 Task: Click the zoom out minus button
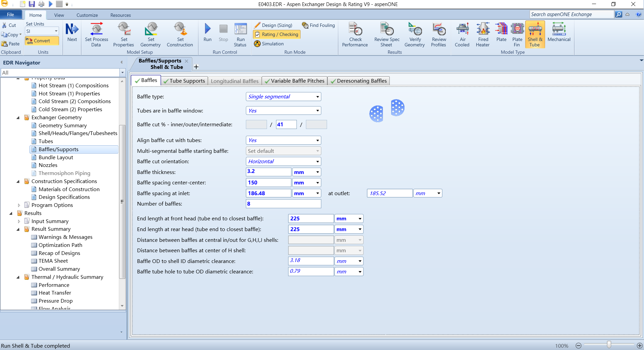[578, 346]
